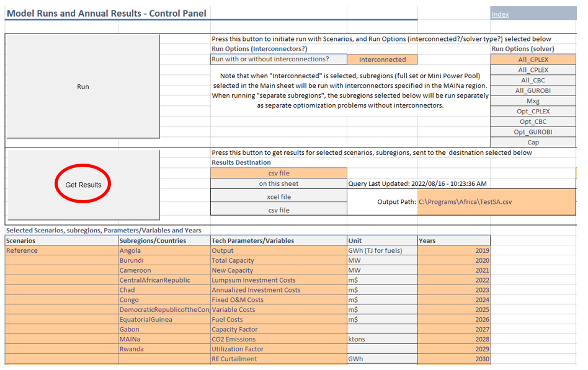The width and height of the screenshot is (588, 370).
Task: Select the Utilization Factor cell
Action: (x=278, y=349)
